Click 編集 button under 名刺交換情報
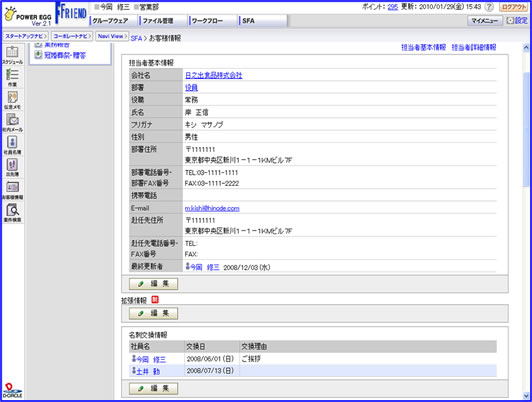Screen dimensions: 532x402 tap(153, 388)
